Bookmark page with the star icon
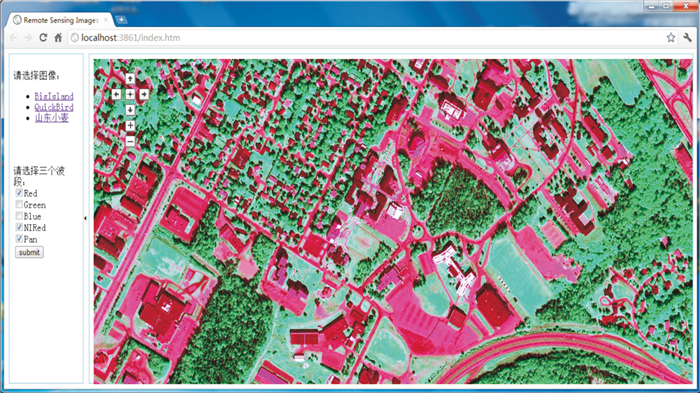The width and height of the screenshot is (700, 393). click(671, 38)
